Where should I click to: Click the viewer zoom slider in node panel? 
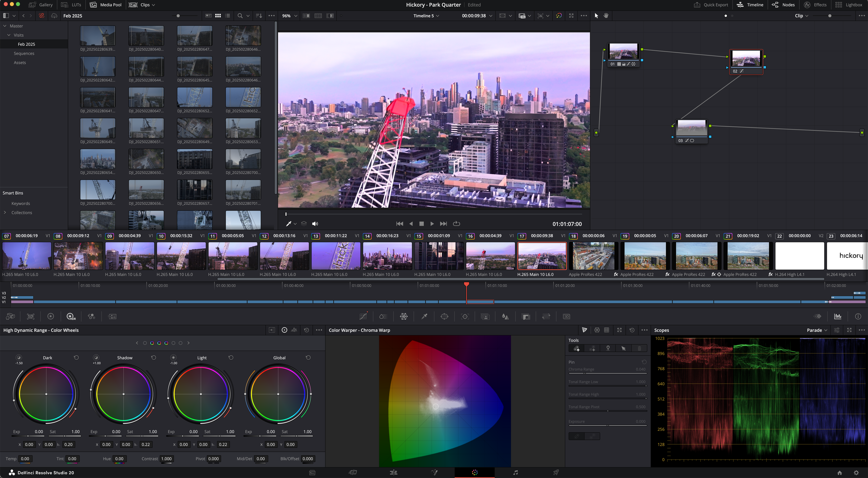tap(829, 16)
